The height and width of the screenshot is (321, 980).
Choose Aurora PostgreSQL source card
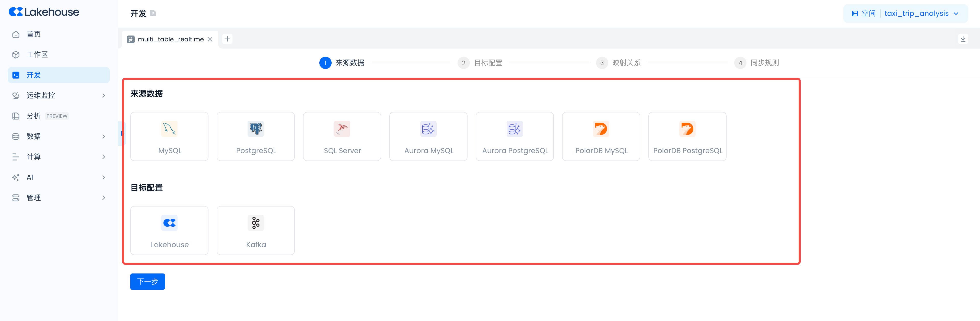click(514, 136)
